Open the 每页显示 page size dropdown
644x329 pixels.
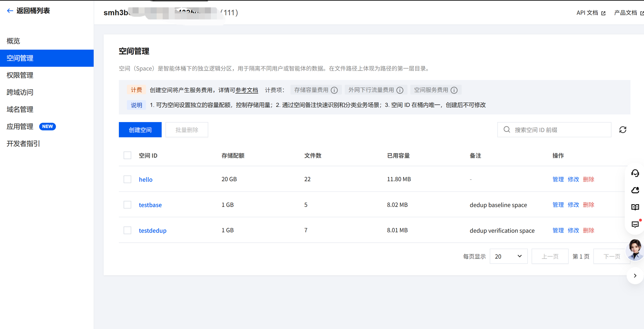508,256
